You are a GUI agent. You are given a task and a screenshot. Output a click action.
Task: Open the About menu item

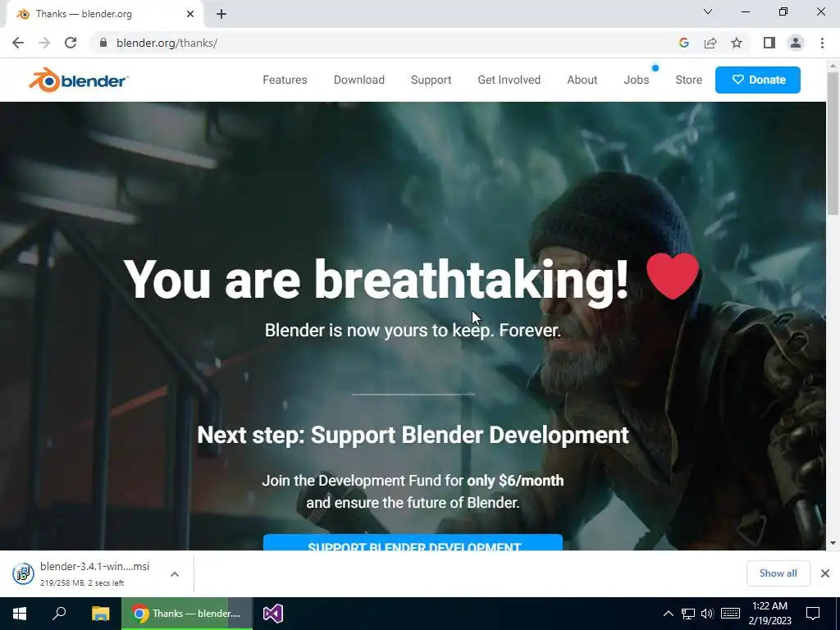tap(582, 80)
